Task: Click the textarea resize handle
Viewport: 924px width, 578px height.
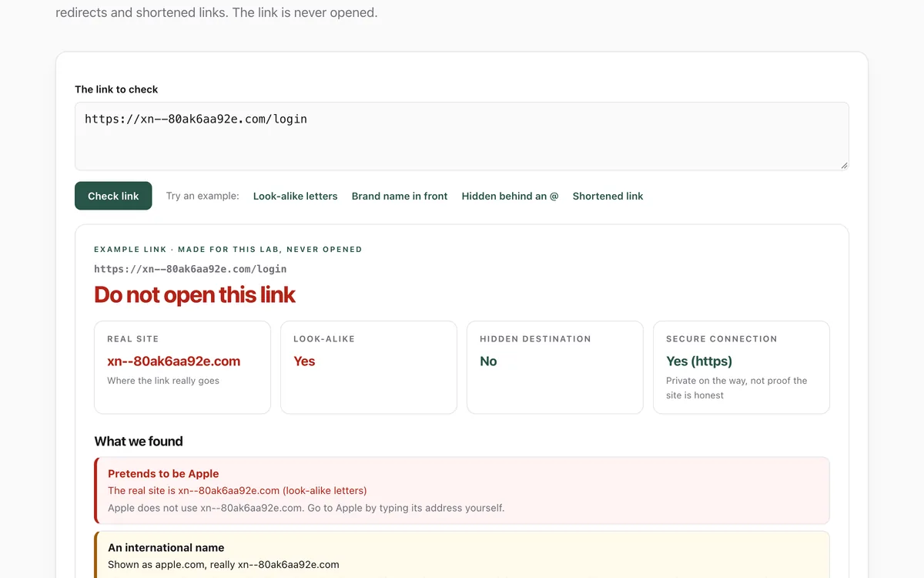Action: click(844, 165)
